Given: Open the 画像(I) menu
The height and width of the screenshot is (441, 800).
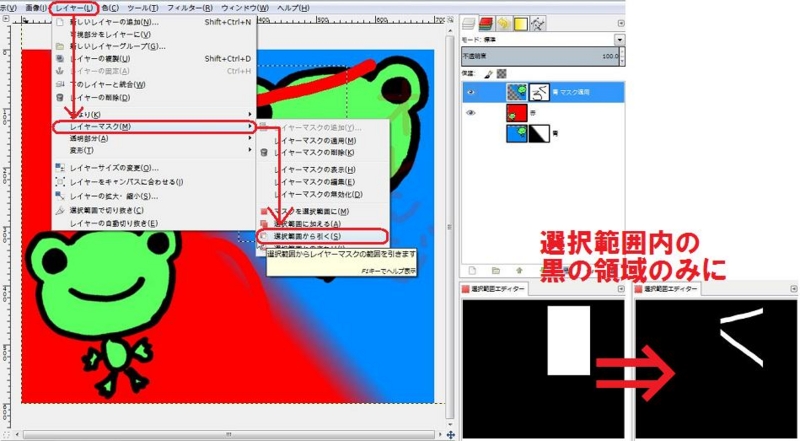Looking at the screenshot, I should (x=35, y=8).
